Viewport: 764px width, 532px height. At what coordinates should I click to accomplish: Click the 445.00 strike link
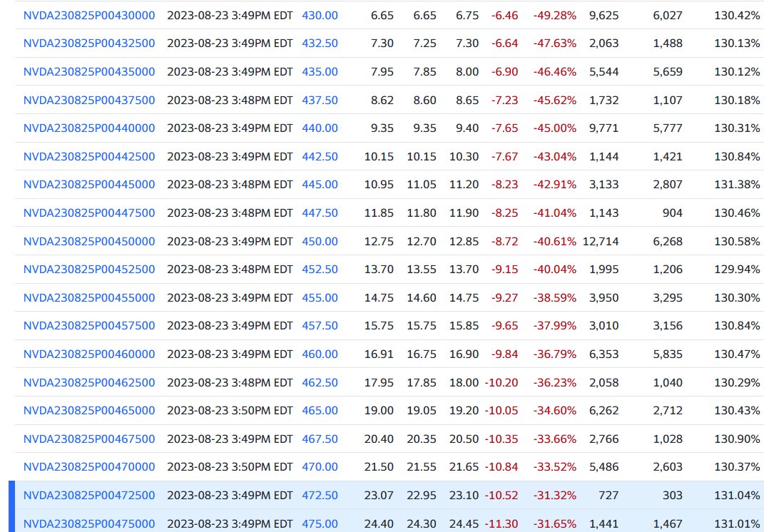tap(320, 185)
